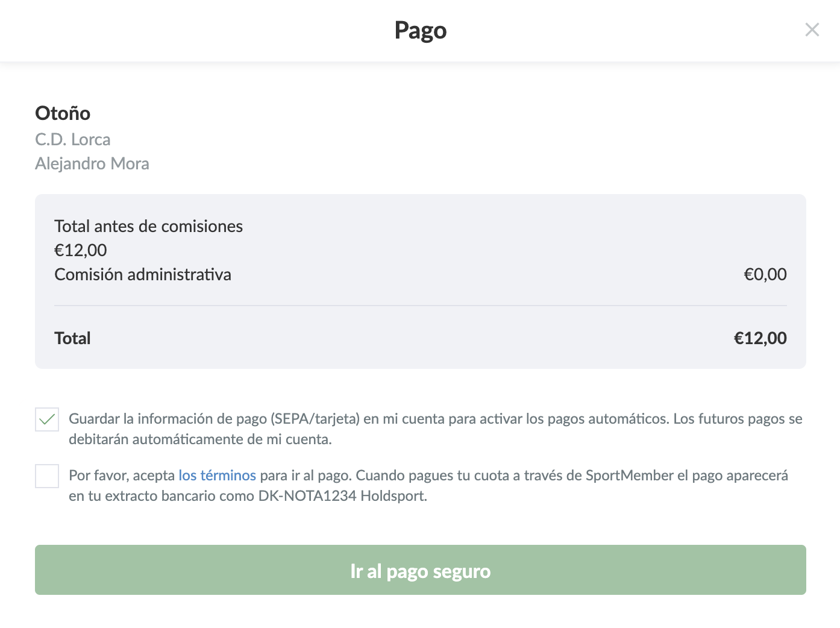The width and height of the screenshot is (840, 628).
Task: Click the 'debitarán automáticamente de mi cuenta' line
Action: pos(200,439)
